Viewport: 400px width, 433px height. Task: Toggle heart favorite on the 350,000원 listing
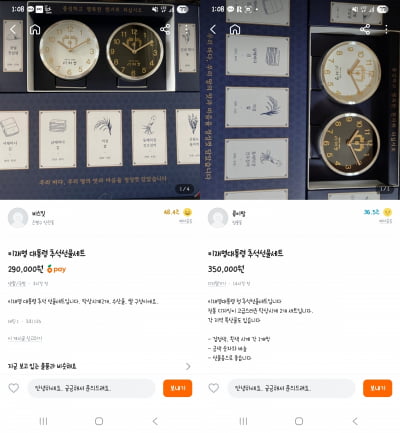pyautogui.click(x=214, y=388)
